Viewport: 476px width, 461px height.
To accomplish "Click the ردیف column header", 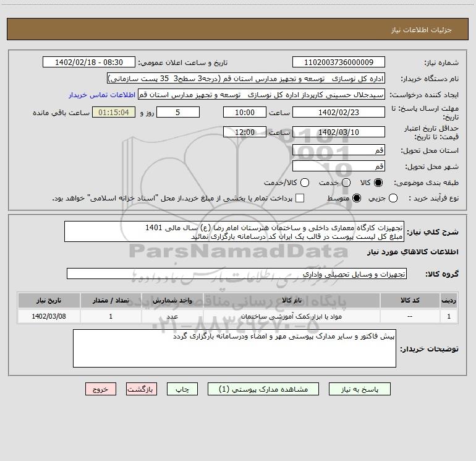I will pyautogui.click(x=449, y=300).
